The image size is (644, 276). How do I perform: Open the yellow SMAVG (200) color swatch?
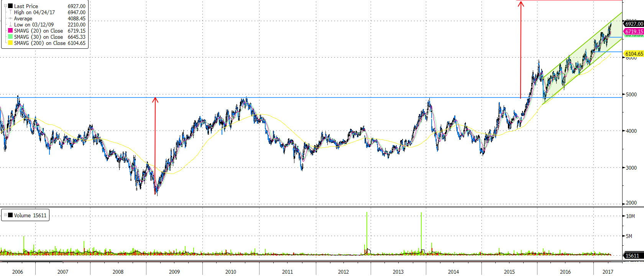[10, 43]
